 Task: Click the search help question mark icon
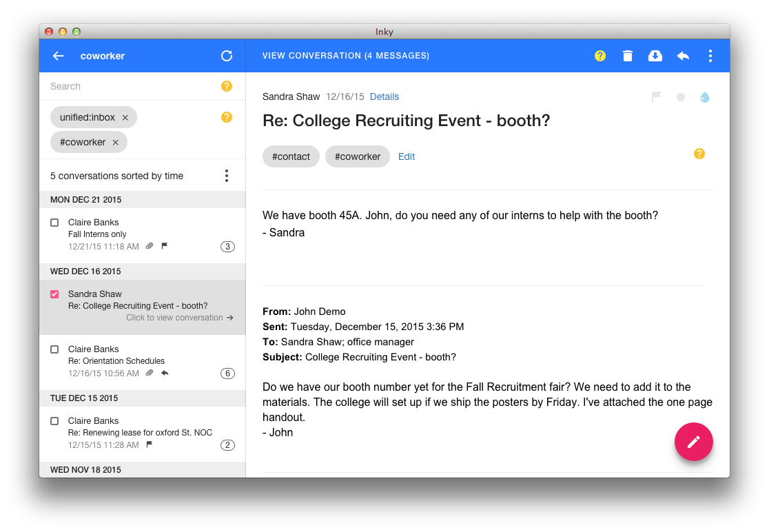coord(227,86)
